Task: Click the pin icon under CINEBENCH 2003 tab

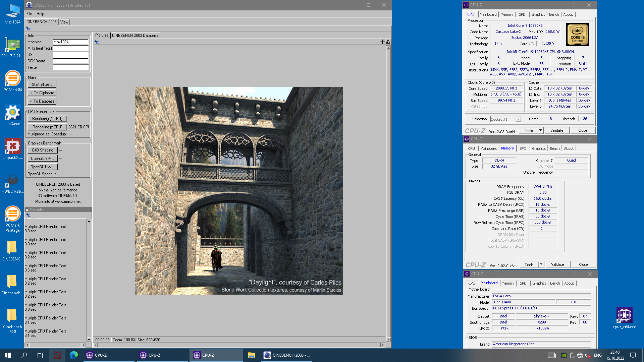Action: 28,28
